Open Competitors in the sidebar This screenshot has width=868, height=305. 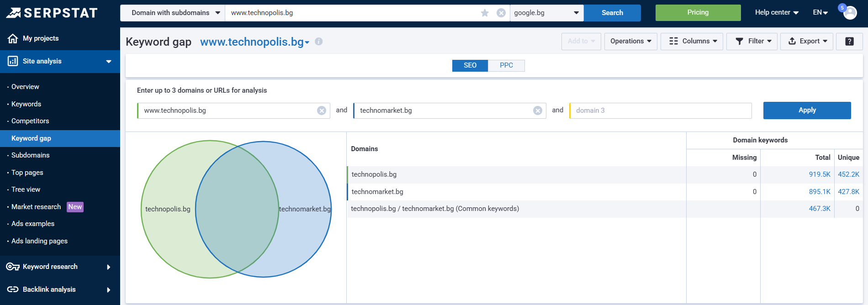[30, 121]
